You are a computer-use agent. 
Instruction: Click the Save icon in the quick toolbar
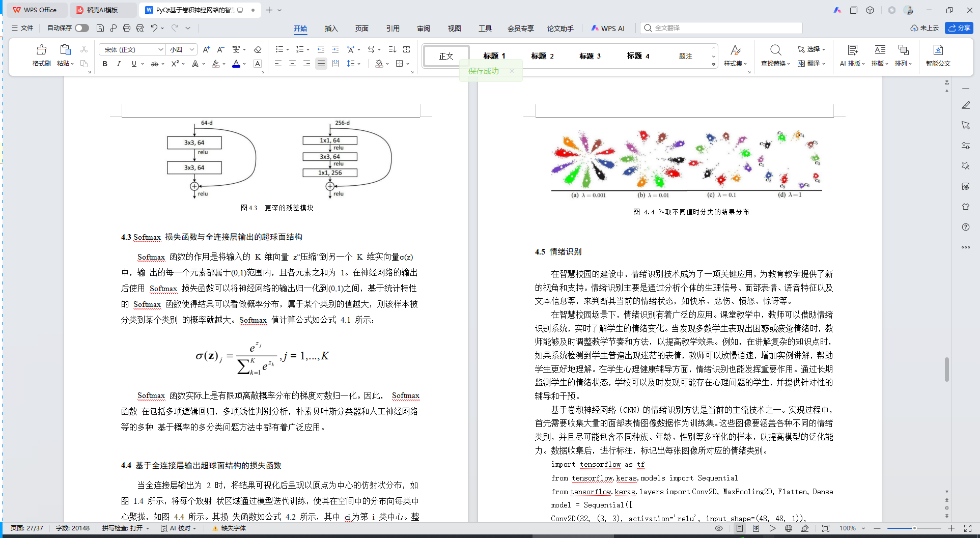pos(100,28)
